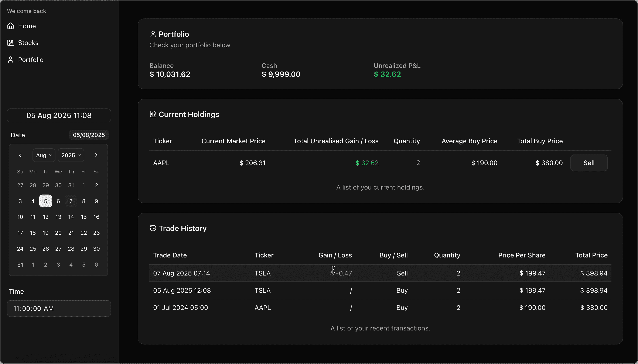Click the Home house icon in sidebar
This screenshot has height=364, width=638.
click(x=10, y=26)
